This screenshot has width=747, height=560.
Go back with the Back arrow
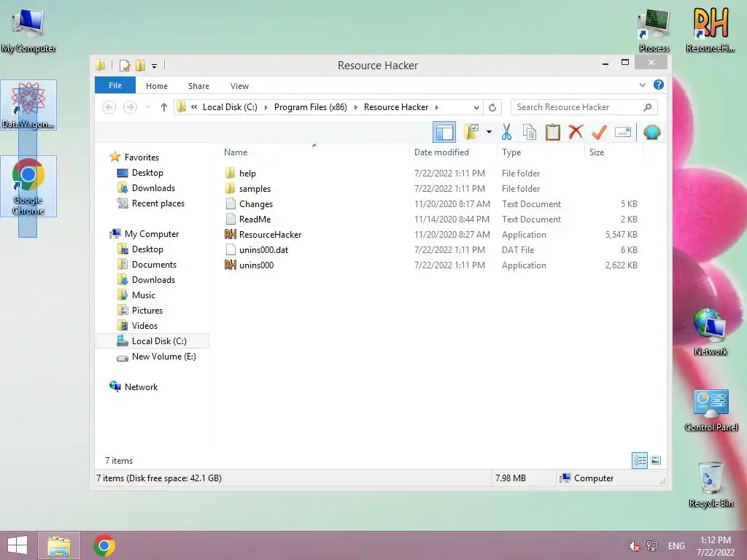tap(109, 107)
